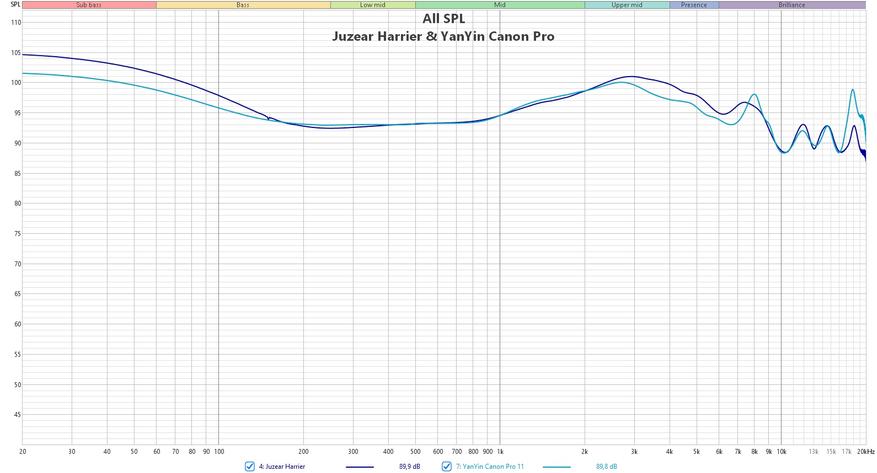
Task: Click the 'All SPL' graph title
Action: [x=444, y=18]
